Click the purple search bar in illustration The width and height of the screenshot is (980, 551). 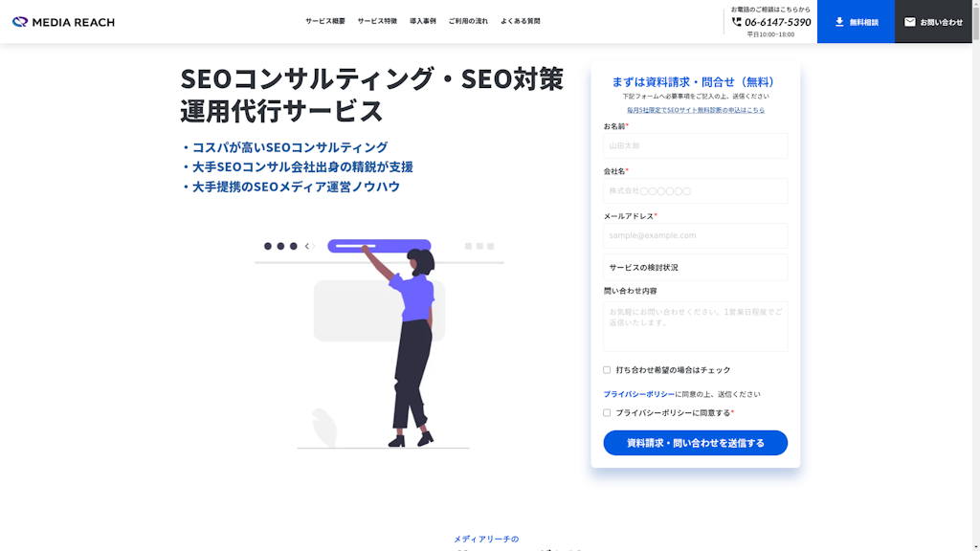[x=379, y=246]
